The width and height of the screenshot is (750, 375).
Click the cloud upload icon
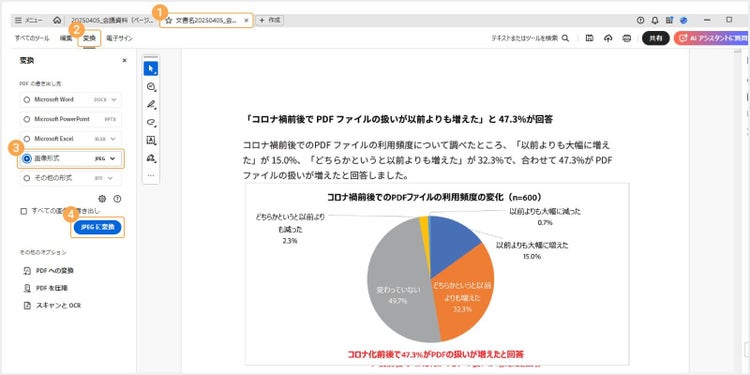coord(608,38)
